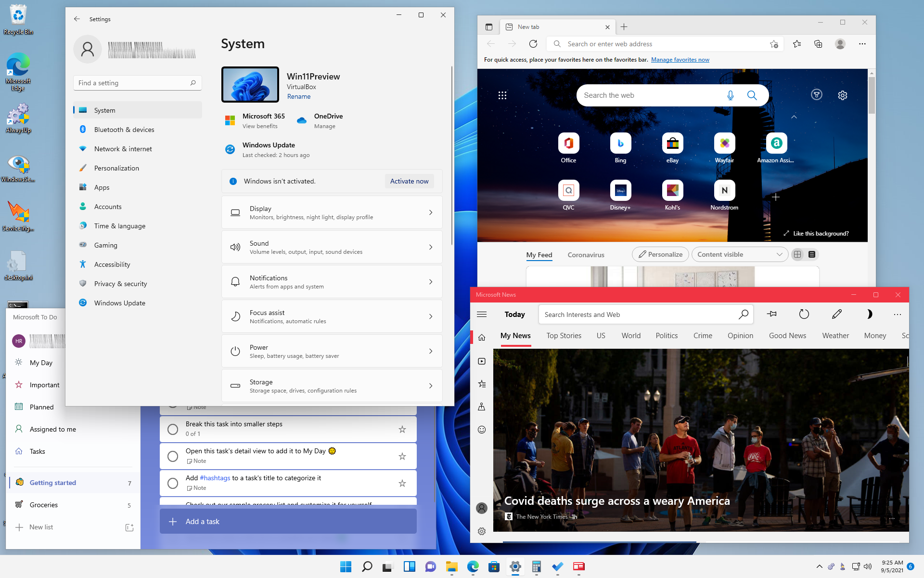Open taskbar Search

367,566
